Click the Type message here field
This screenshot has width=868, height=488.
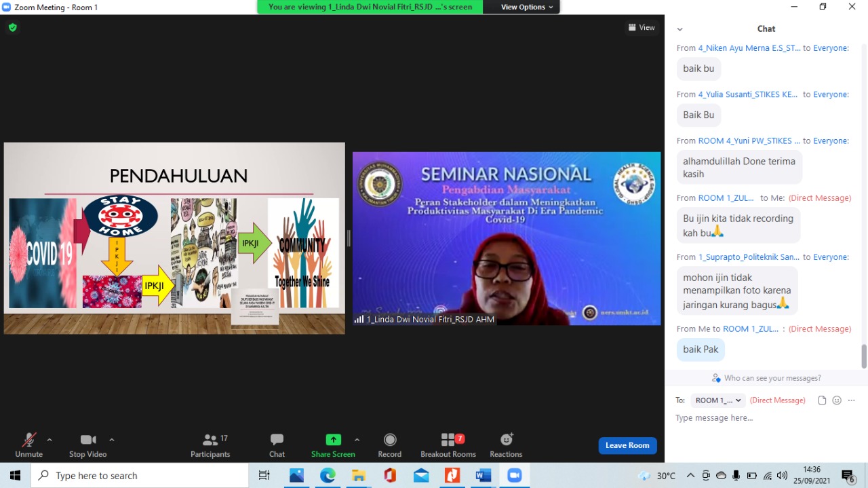[759, 418]
